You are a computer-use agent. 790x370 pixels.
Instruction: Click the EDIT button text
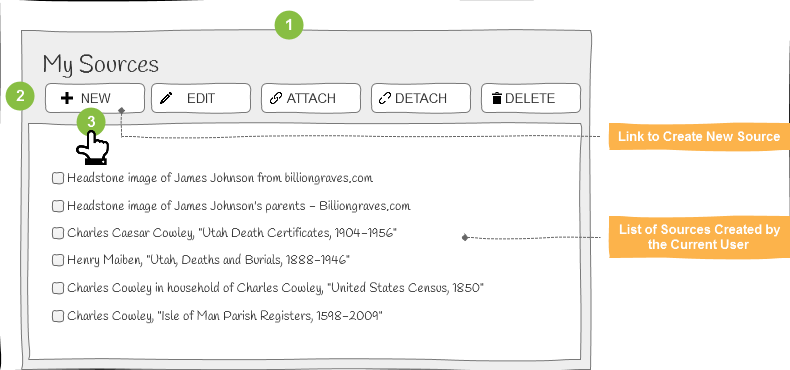[x=201, y=98]
